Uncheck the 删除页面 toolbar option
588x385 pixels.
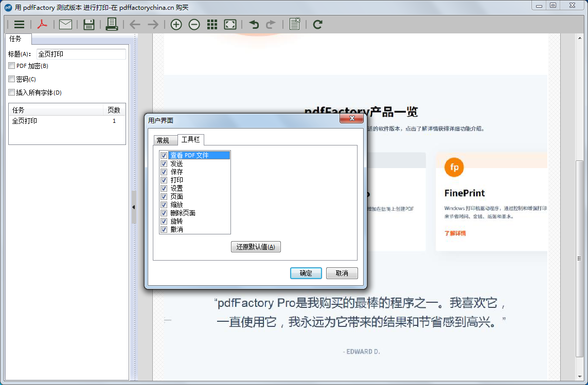[x=164, y=213]
